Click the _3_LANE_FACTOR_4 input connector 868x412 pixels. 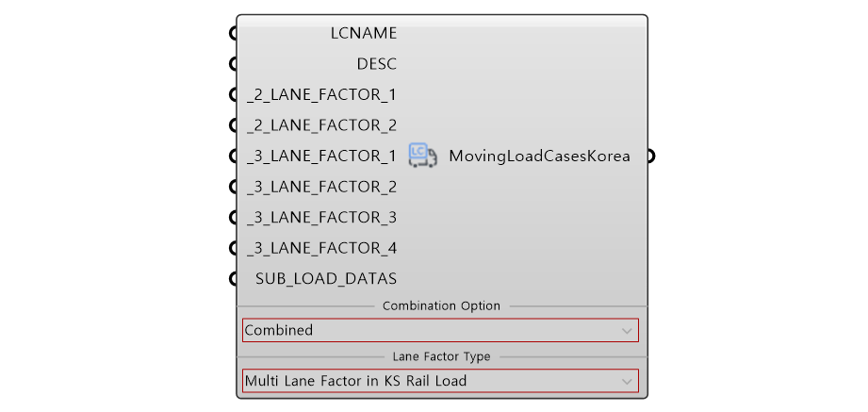pyautogui.click(x=233, y=248)
